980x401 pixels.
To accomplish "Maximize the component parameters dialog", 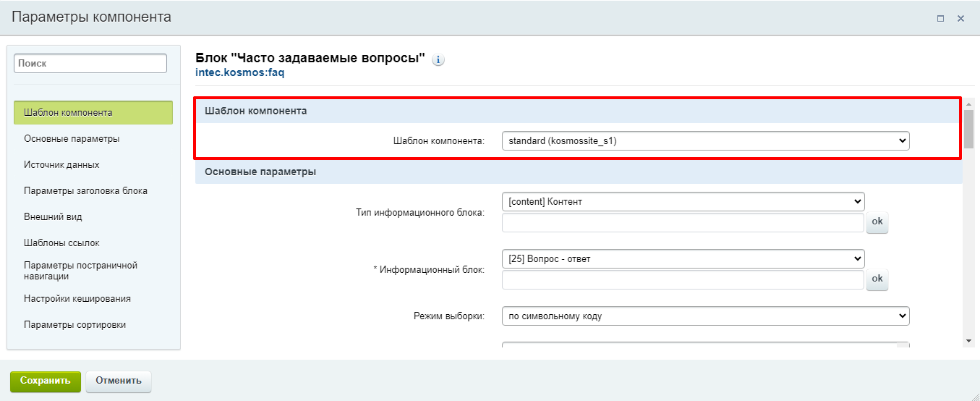I will click(x=940, y=19).
